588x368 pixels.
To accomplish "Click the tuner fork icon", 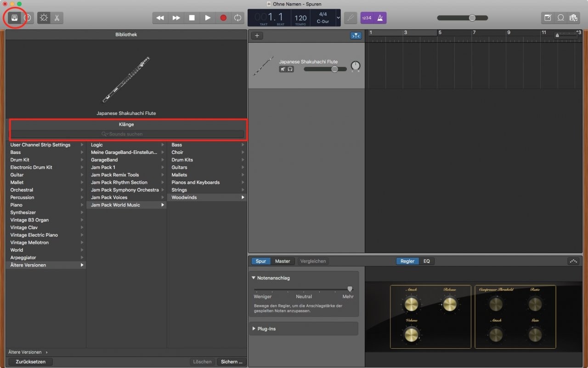I will (351, 18).
